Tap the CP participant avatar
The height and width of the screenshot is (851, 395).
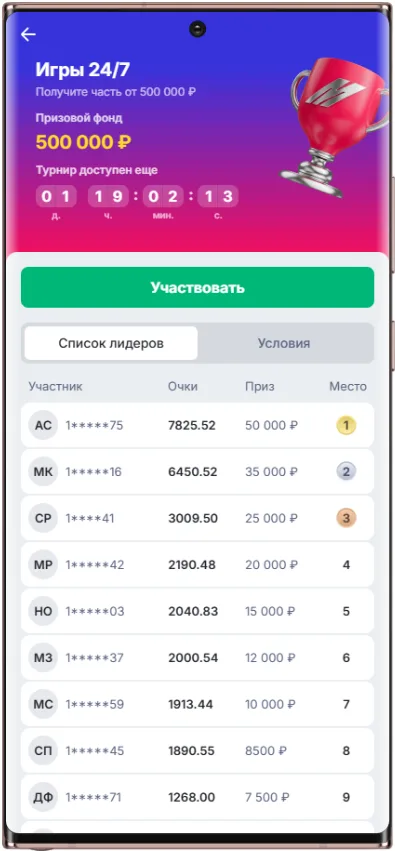pos(43,518)
